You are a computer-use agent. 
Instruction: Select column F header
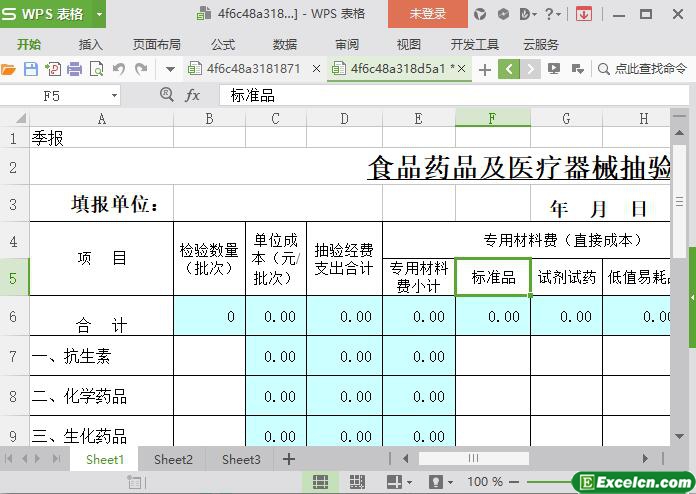coord(492,118)
